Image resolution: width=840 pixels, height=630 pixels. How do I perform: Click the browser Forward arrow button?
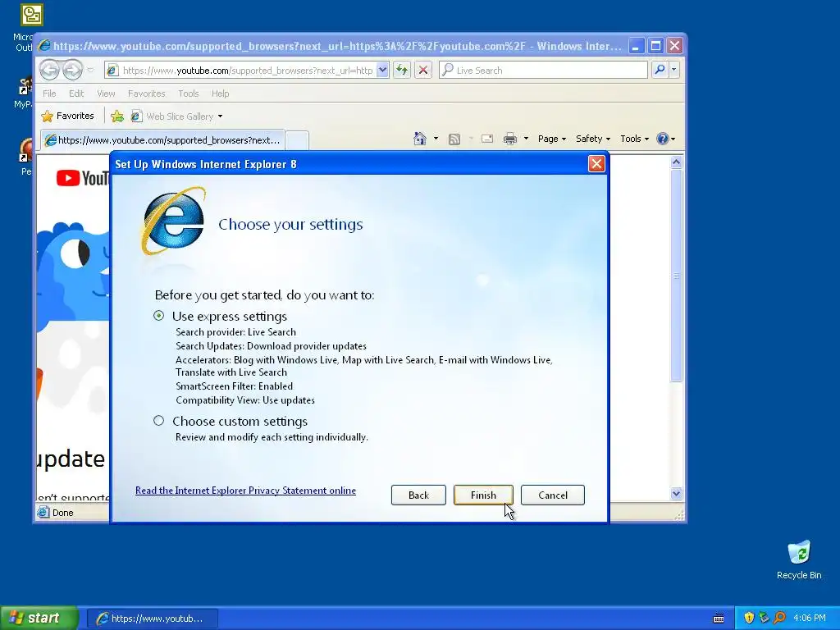72,70
